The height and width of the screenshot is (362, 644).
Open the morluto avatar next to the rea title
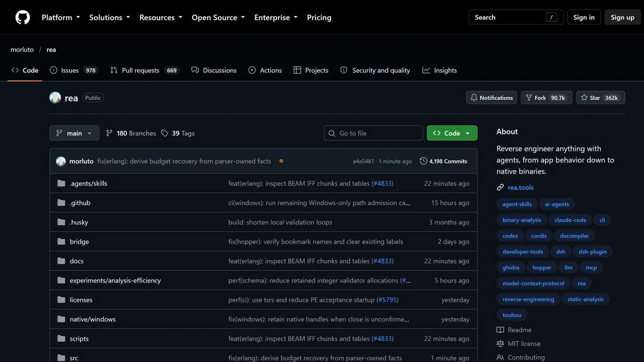pyautogui.click(x=55, y=98)
